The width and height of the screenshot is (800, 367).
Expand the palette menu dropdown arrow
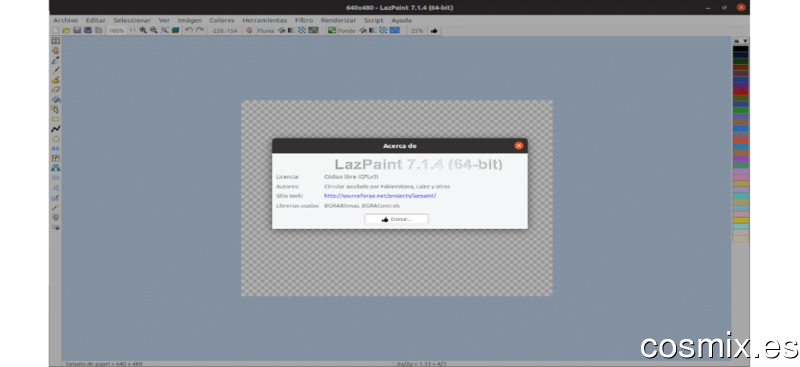pos(745,41)
